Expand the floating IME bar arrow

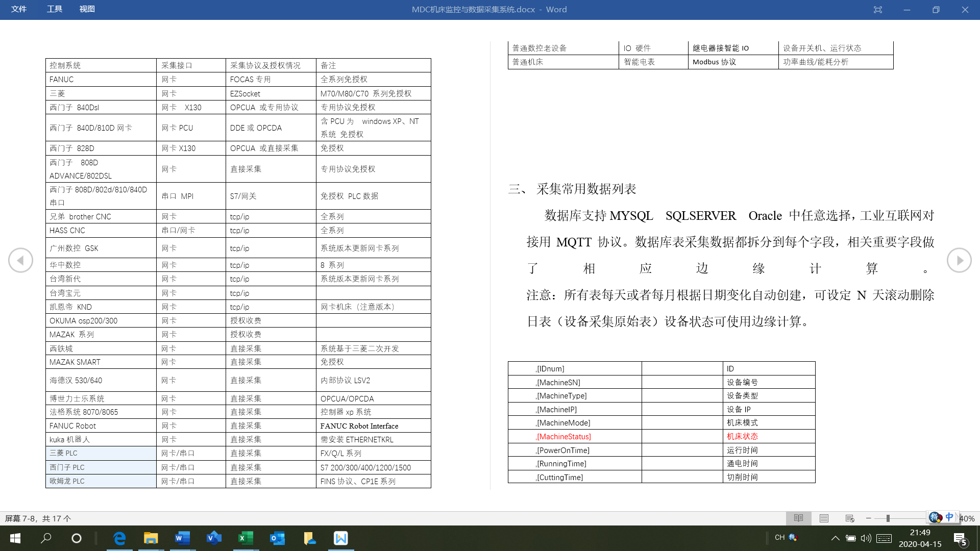coord(957,517)
